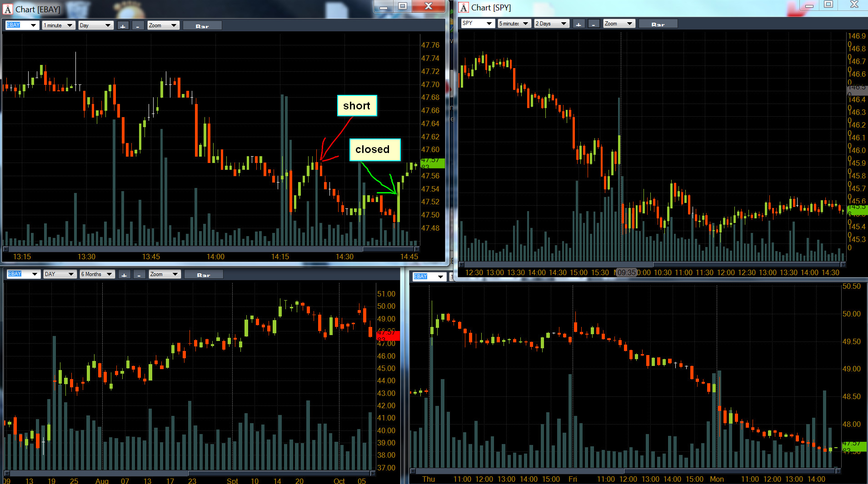This screenshot has width=868, height=484.
Task: Maximize the Chart [EBAY] window
Action: pos(403,6)
